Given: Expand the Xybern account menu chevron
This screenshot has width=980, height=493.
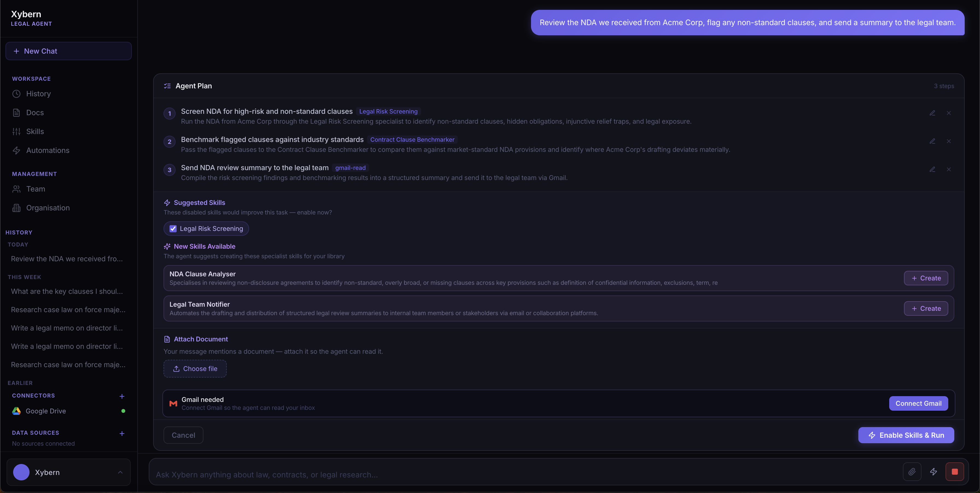Looking at the screenshot, I should [120, 472].
